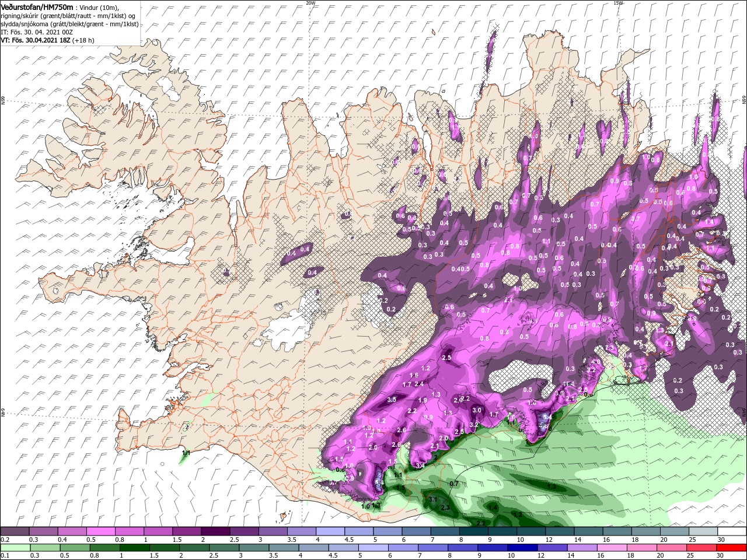Click the '(+18 h)' forecast offset text

tap(83, 40)
